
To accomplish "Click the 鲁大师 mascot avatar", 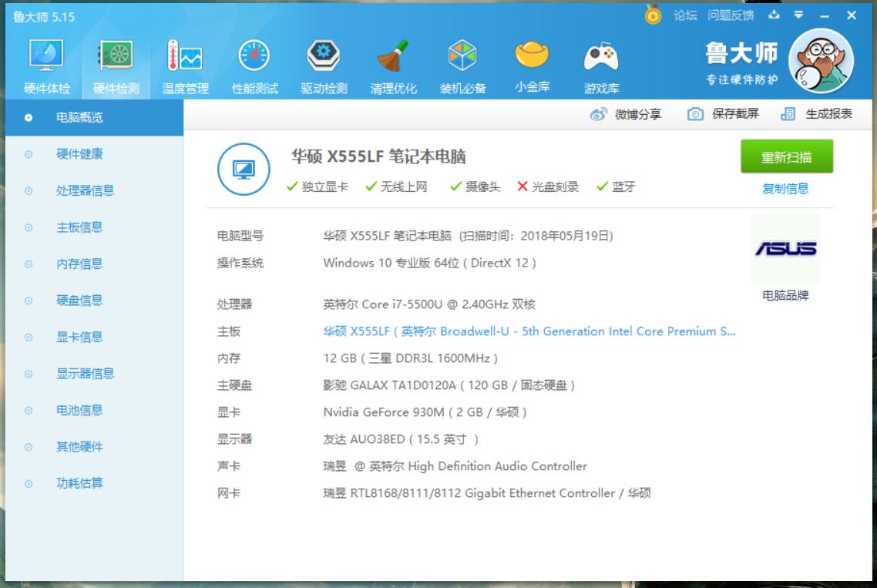I will [821, 61].
